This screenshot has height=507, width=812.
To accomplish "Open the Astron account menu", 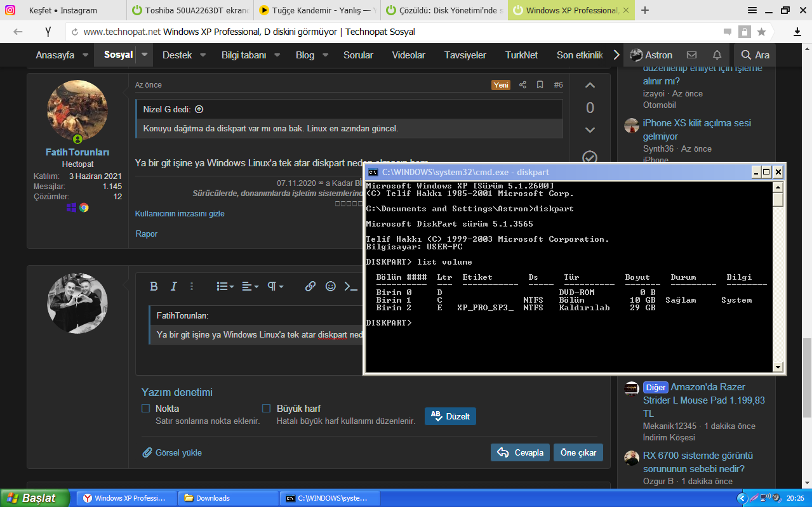I will tap(651, 55).
